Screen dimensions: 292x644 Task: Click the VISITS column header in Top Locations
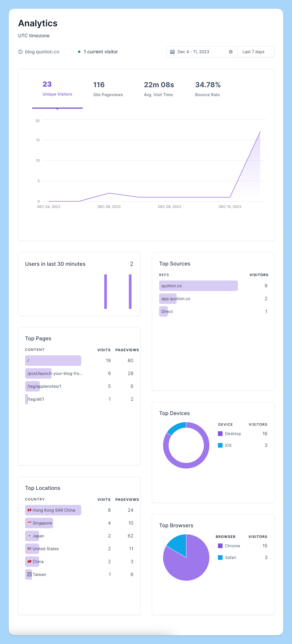104,500
